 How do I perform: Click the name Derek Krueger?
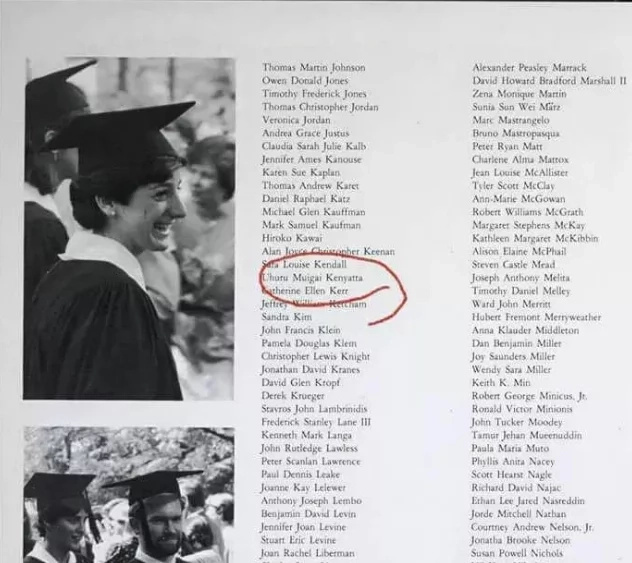(293, 396)
